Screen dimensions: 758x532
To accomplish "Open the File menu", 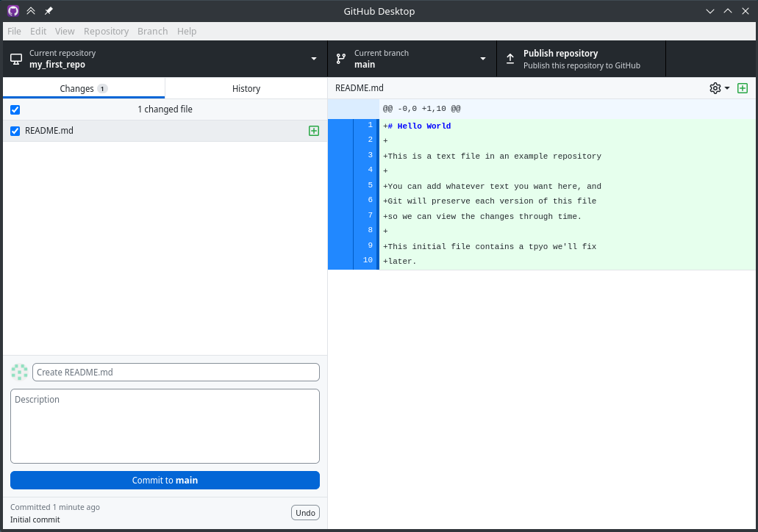I will (x=14, y=32).
